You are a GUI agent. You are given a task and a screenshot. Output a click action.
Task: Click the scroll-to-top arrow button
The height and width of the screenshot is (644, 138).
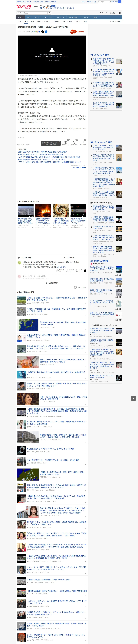coord(133,398)
